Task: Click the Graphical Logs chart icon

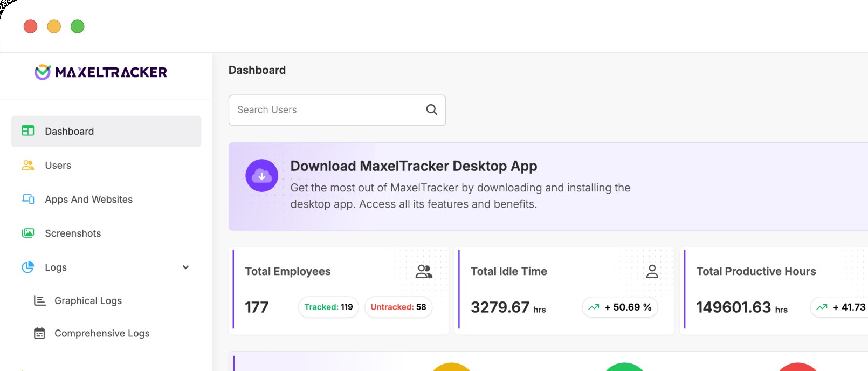Action: 40,301
